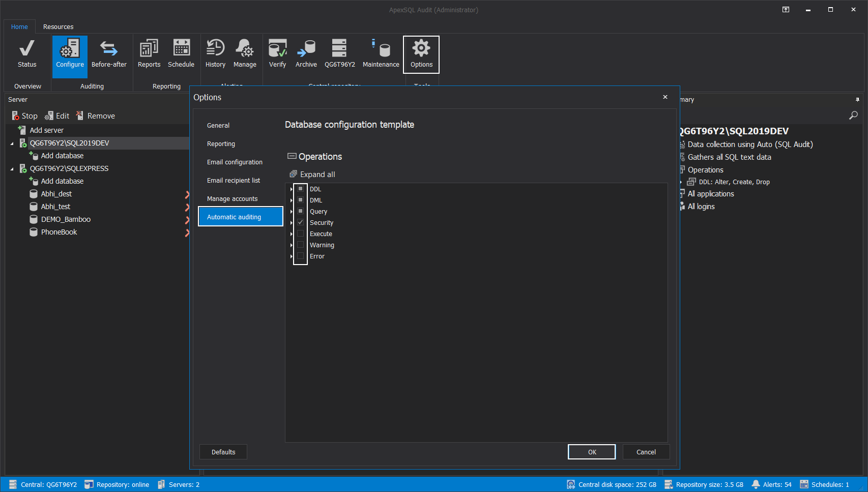Click Repository online status icon
Viewport: 868px width, 492px height.
tap(89, 484)
